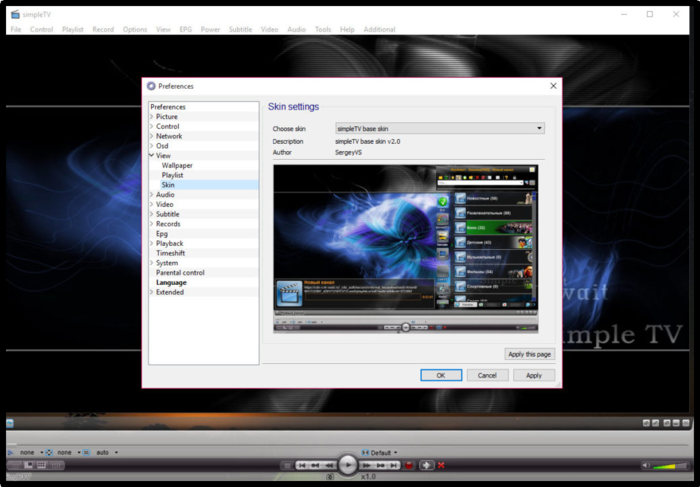Image resolution: width=700 pixels, height=487 pixels.
Task: Click the last small close icon at right above seek bar
Action: click(x=686, y=423)
